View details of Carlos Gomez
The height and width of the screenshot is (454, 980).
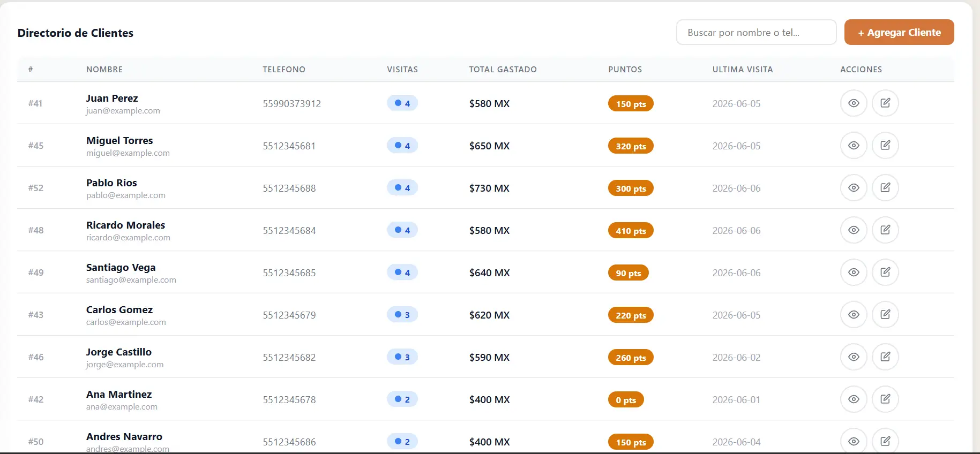[854, 314]
